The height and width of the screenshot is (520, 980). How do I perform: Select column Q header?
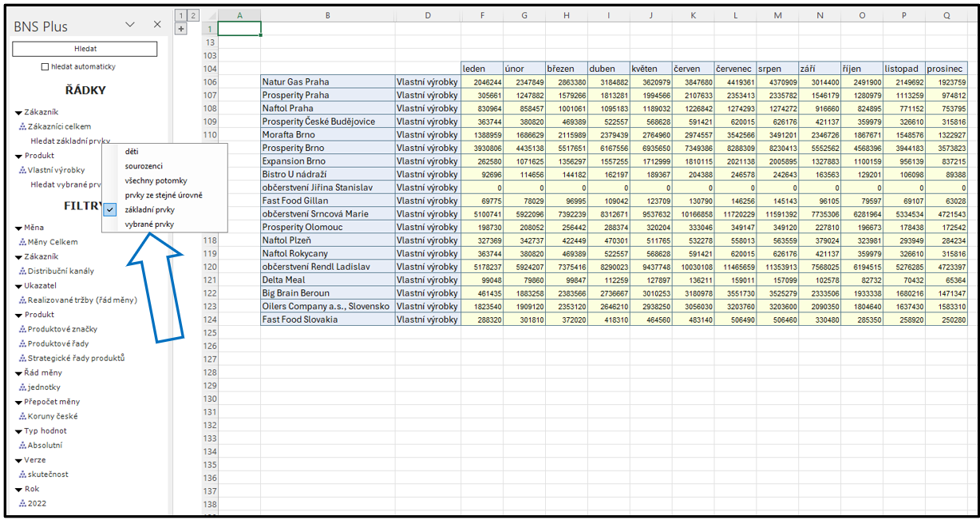point(946,15)
